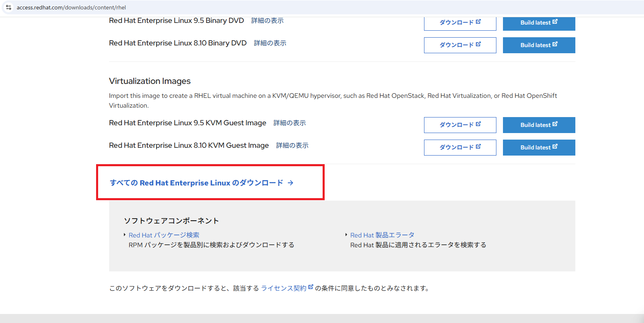Image resolution: width=644 pixels, height=323 pixels.
Task: Click arrow icon beside all RHEL downloads link
Action: pos(290,183)
